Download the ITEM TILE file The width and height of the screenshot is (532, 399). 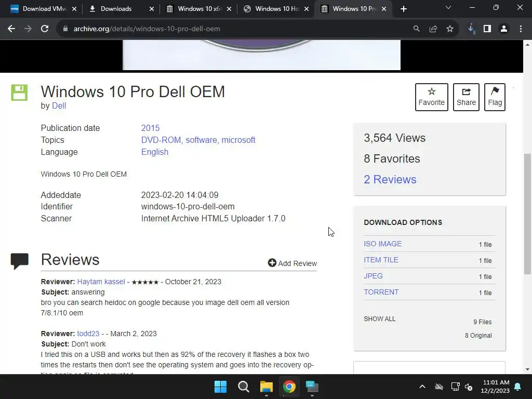pyautogui.click(x=381, y=260)
